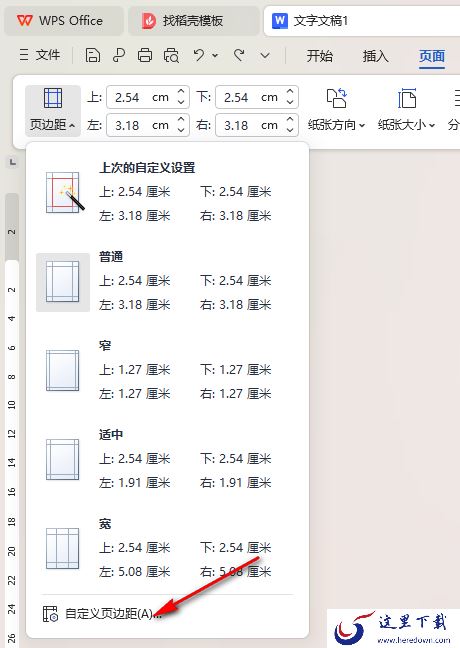
Task: Open the 文件 file menu
Action: coord(40,55)
